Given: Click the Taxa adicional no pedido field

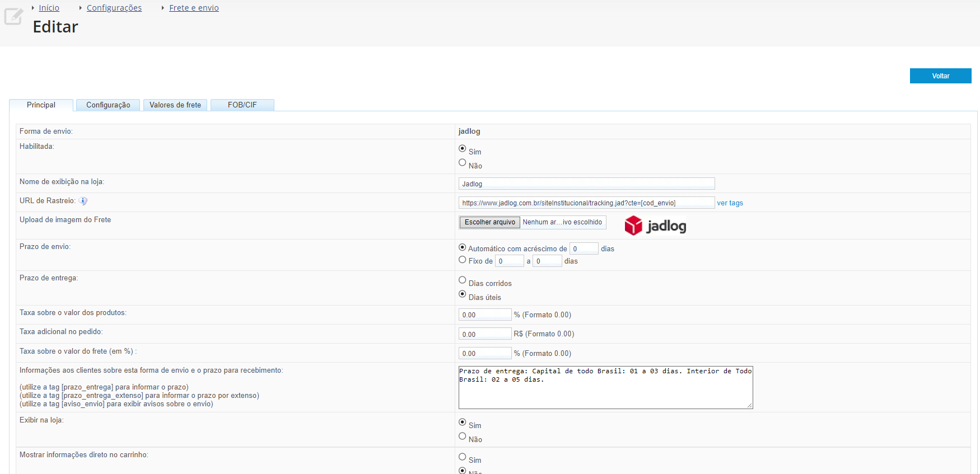Looking at the screenshot, I should [x=485, y=334].
